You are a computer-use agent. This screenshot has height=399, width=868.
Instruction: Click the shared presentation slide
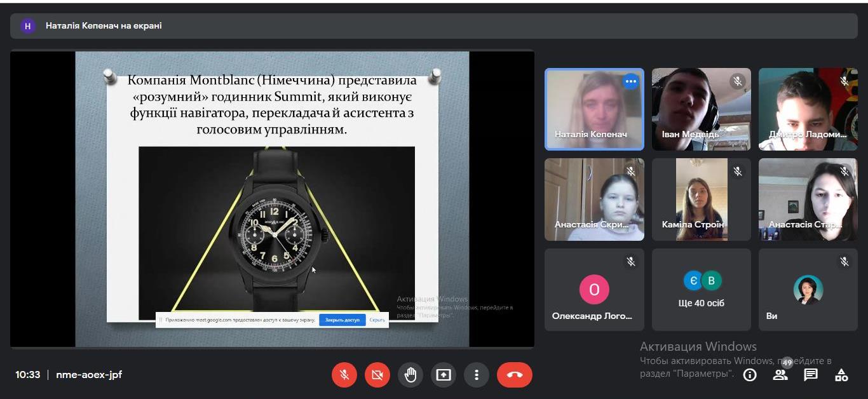[272, 199]
